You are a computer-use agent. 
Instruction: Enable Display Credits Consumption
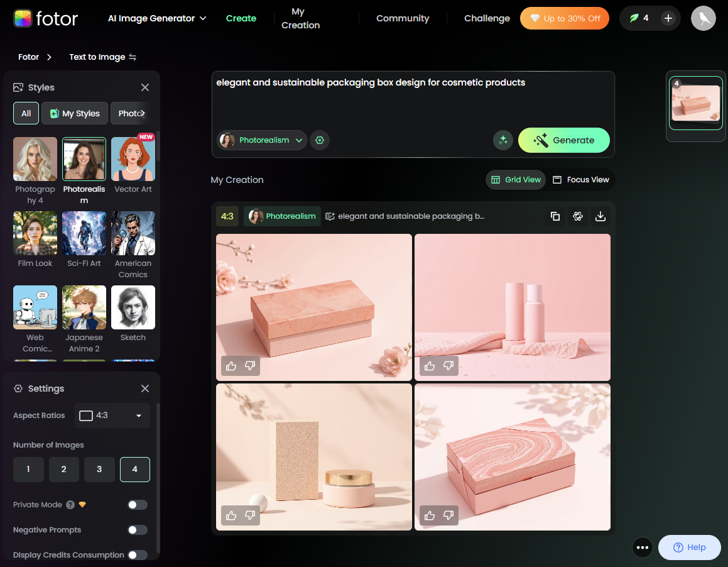(137, 555)
